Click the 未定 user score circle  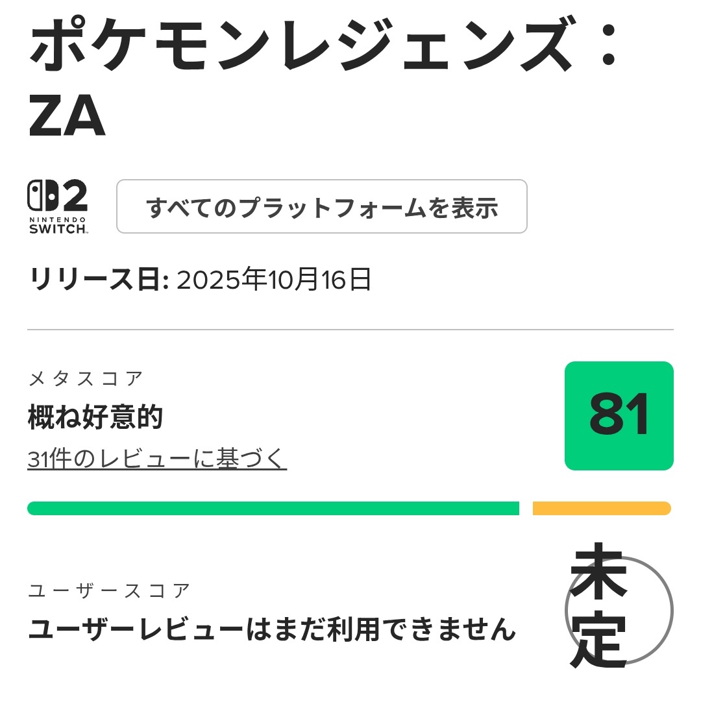click(x=619, y=610)
